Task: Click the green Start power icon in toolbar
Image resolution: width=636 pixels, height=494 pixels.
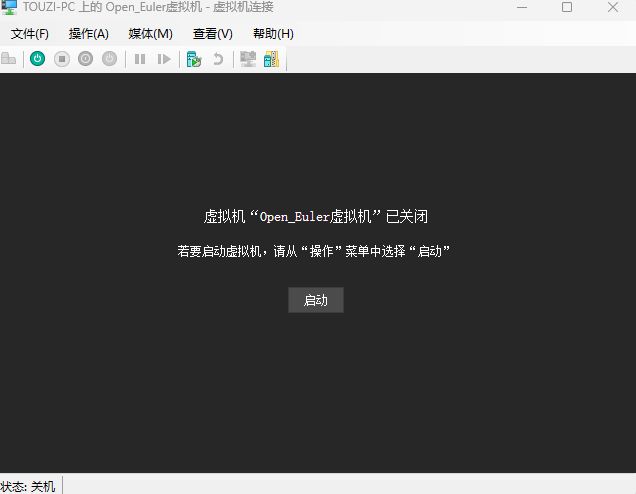Action: coord(37,59)
